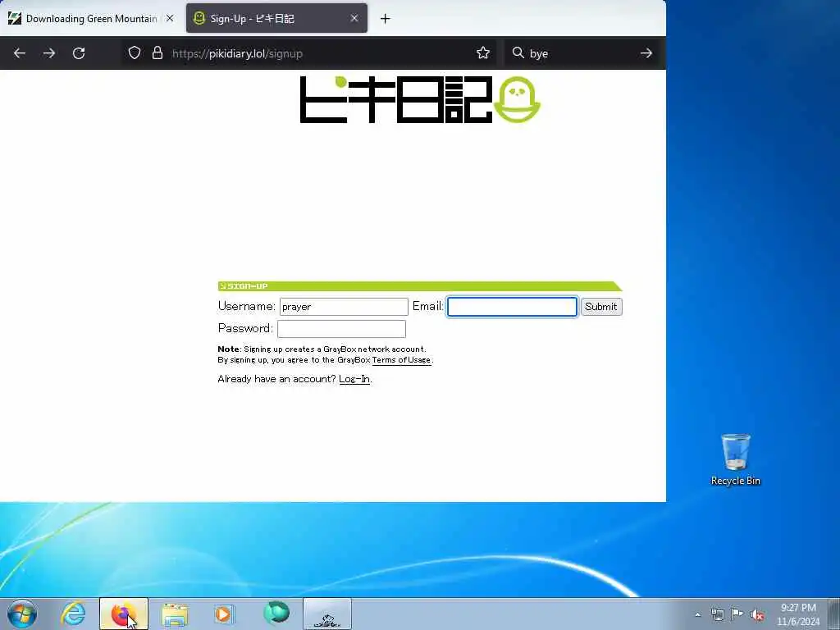
Task: Click the Submit button
Action: [x=601, y=307]
